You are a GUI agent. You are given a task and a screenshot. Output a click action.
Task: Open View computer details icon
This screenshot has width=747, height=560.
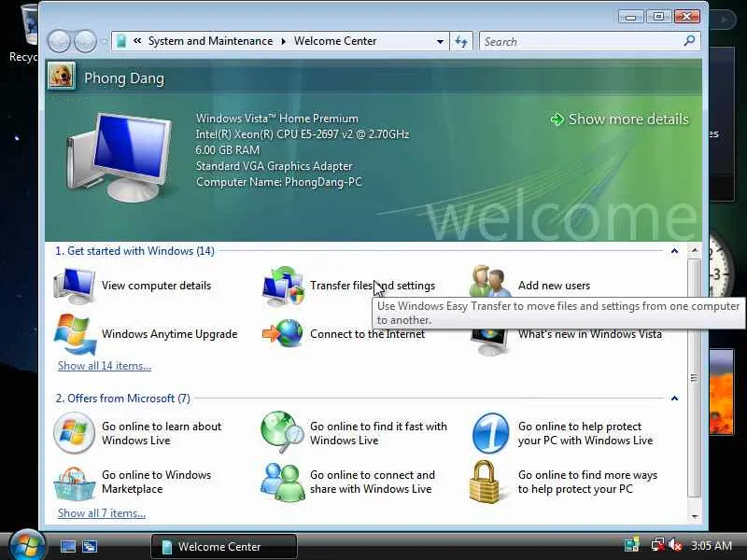[75, 286]
